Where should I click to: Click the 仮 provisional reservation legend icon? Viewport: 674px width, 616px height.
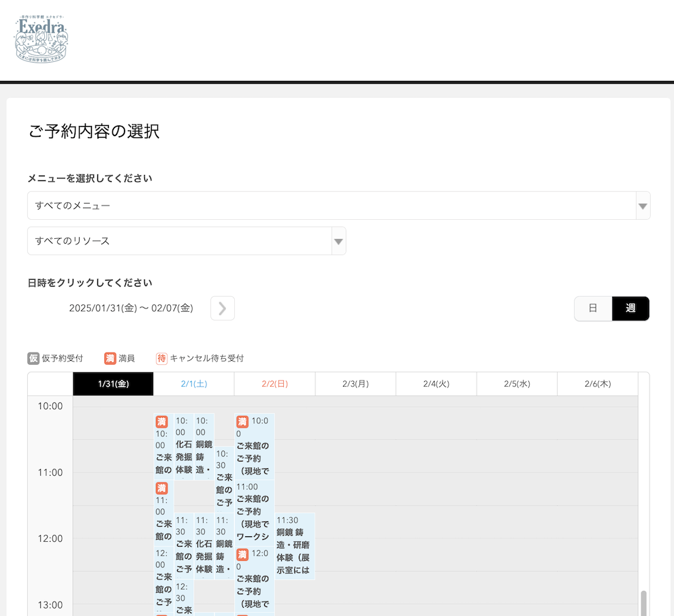(33, 358)
